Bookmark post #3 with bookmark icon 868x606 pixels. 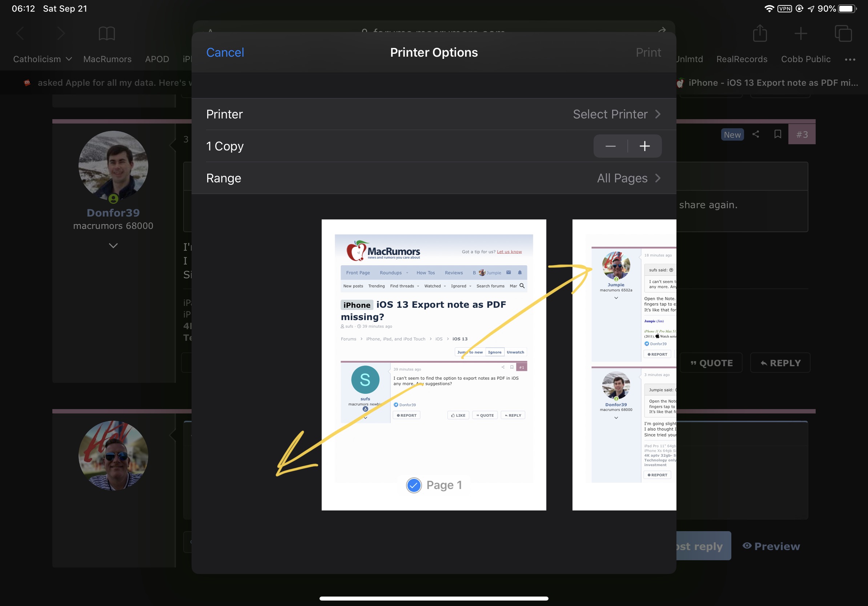777,134
